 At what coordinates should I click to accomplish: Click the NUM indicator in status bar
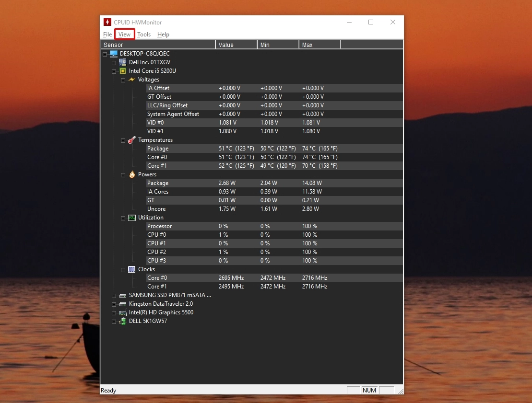tap(369, 390)
